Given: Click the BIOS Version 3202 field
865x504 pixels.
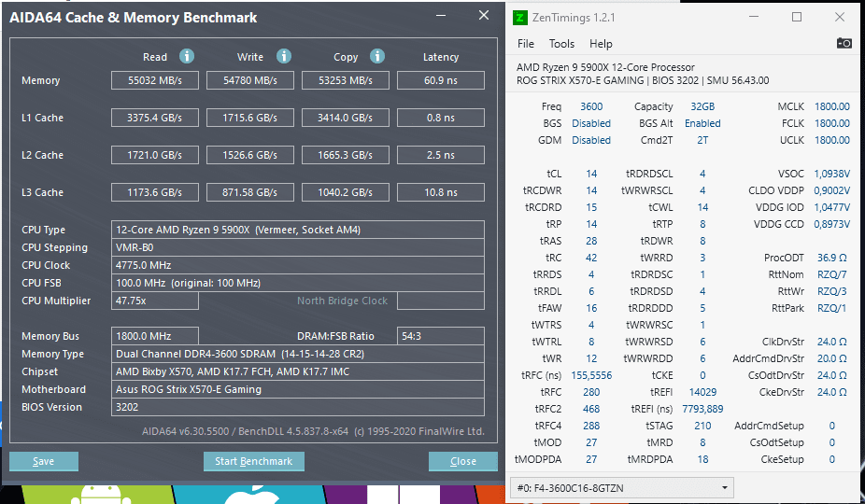Looking at the screenshot, I should tap(298, 407).
